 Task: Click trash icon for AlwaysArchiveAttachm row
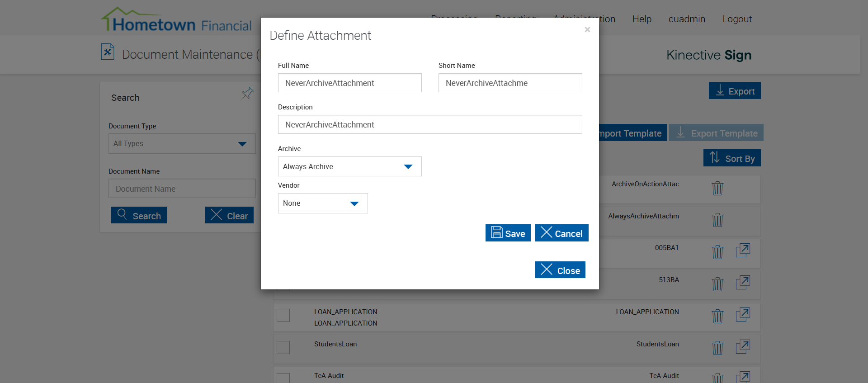tap(717, 220)
